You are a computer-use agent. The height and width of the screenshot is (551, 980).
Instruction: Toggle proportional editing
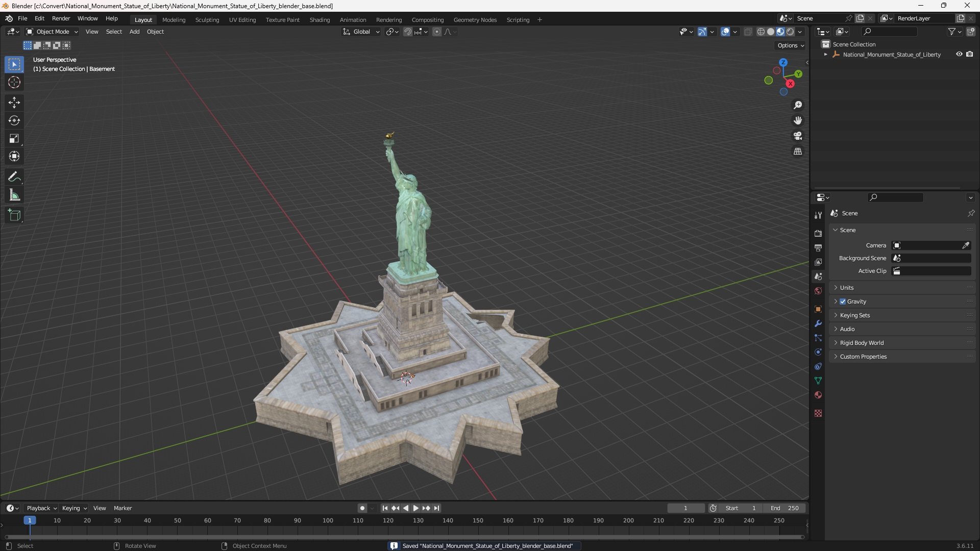437,32
